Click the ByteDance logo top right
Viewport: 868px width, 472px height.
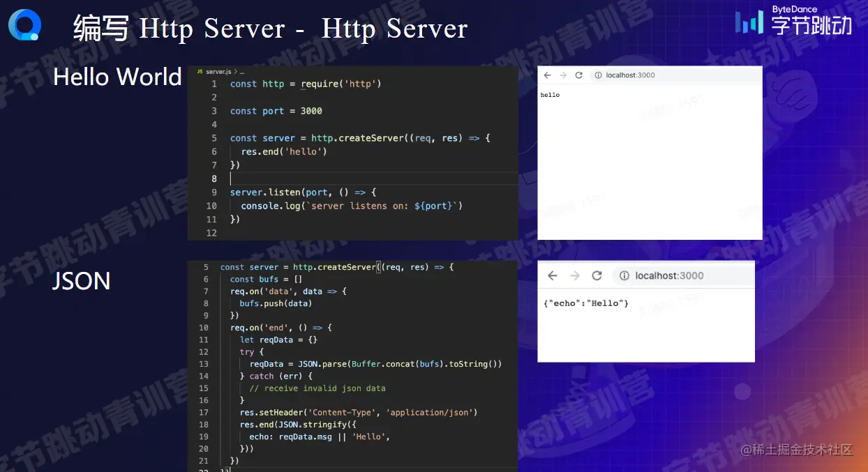coord(793,20)
